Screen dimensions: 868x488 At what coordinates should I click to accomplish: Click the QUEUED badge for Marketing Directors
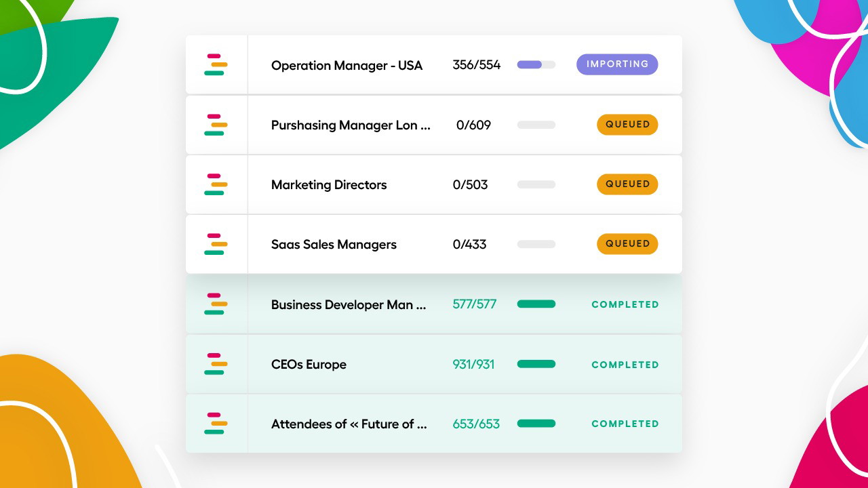[x=627, y=184]
